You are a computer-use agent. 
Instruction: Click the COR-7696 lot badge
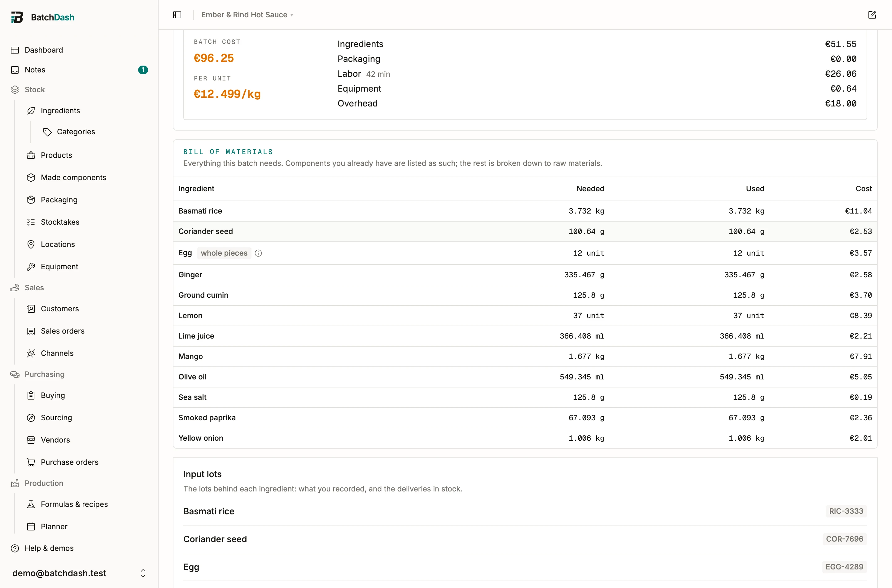[x=844, y=539]
